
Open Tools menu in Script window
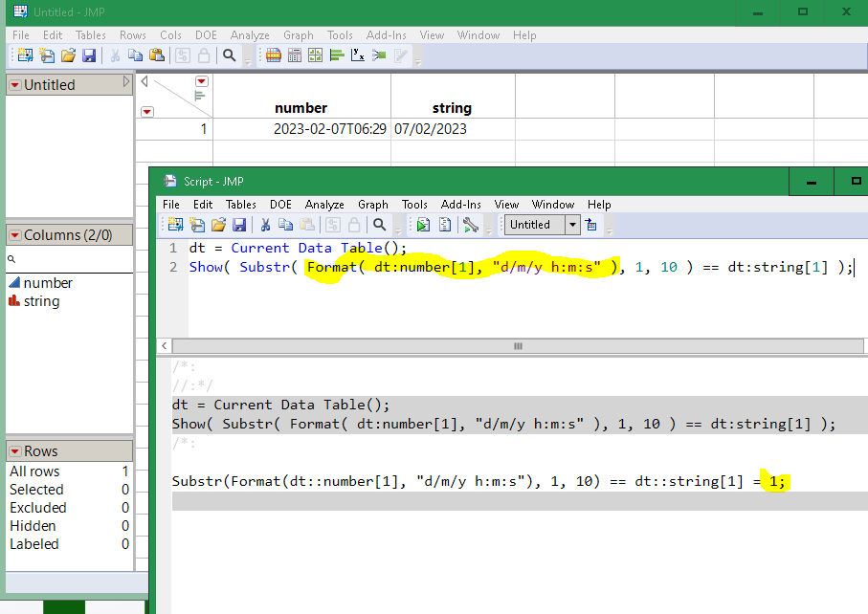(414, 204)
